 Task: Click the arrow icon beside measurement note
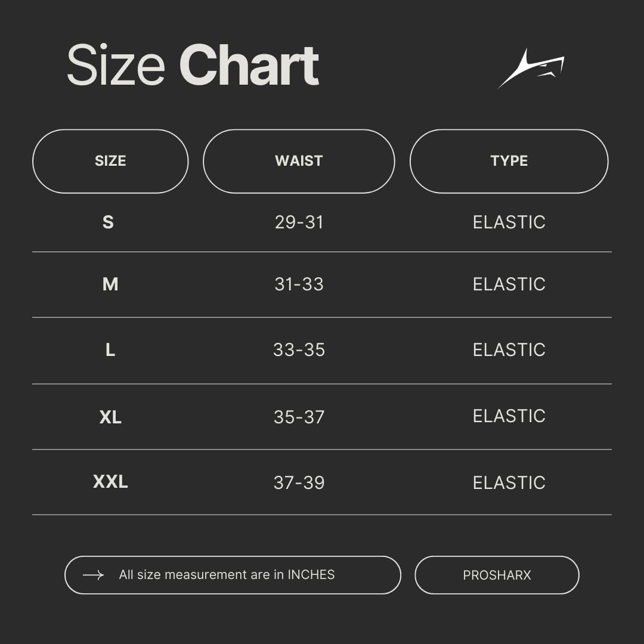point(93,575)
